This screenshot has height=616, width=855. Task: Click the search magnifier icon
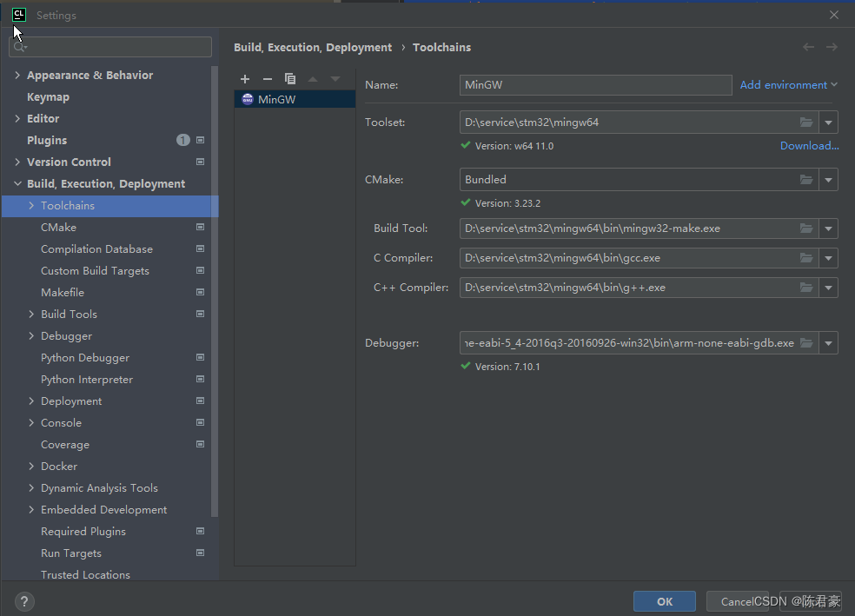(20, 47)
